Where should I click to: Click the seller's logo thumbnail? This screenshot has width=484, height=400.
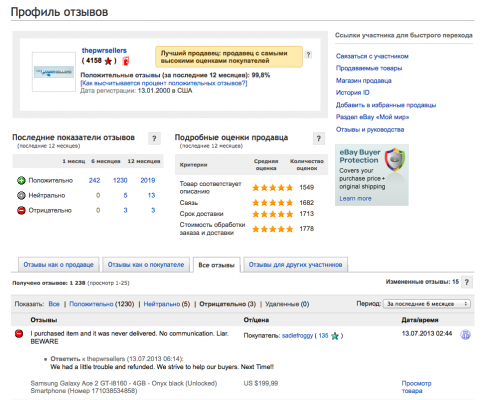[54, 72]
